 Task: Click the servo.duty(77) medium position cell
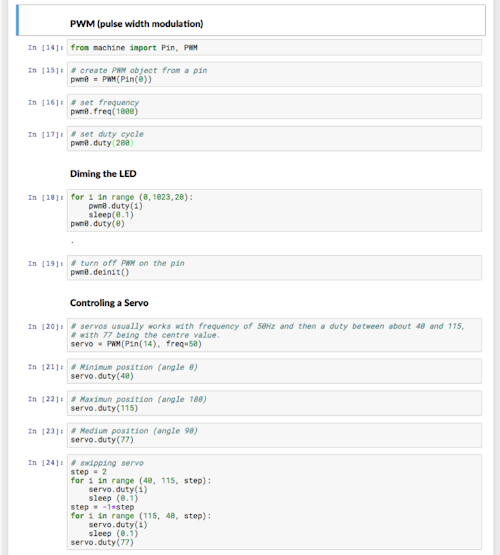[x=274, y=435]
